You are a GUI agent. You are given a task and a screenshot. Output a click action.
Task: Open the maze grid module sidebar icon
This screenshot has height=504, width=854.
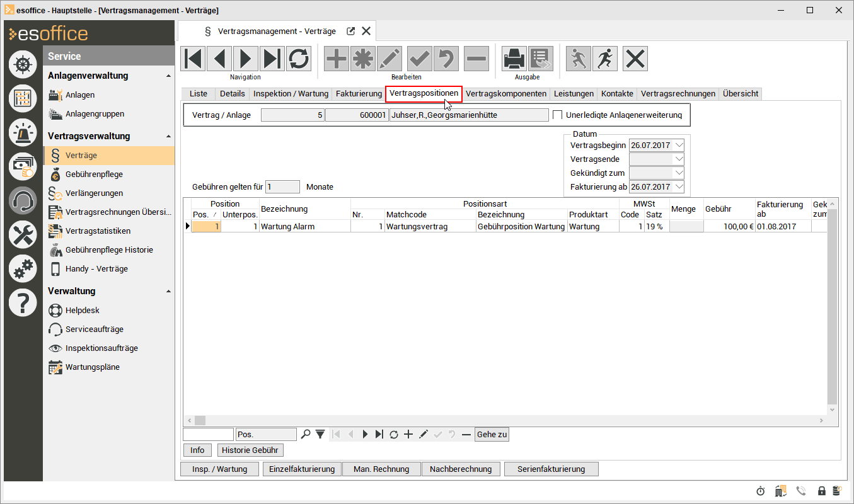point(23,98)
